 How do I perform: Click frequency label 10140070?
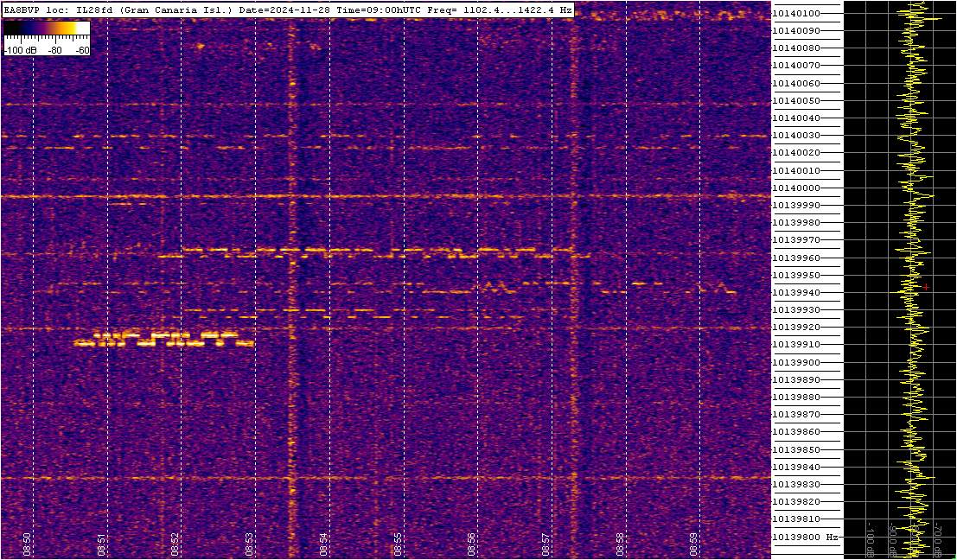point(796,66)
